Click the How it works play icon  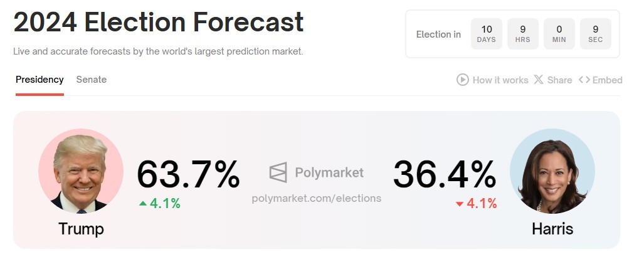click(463, 80)
